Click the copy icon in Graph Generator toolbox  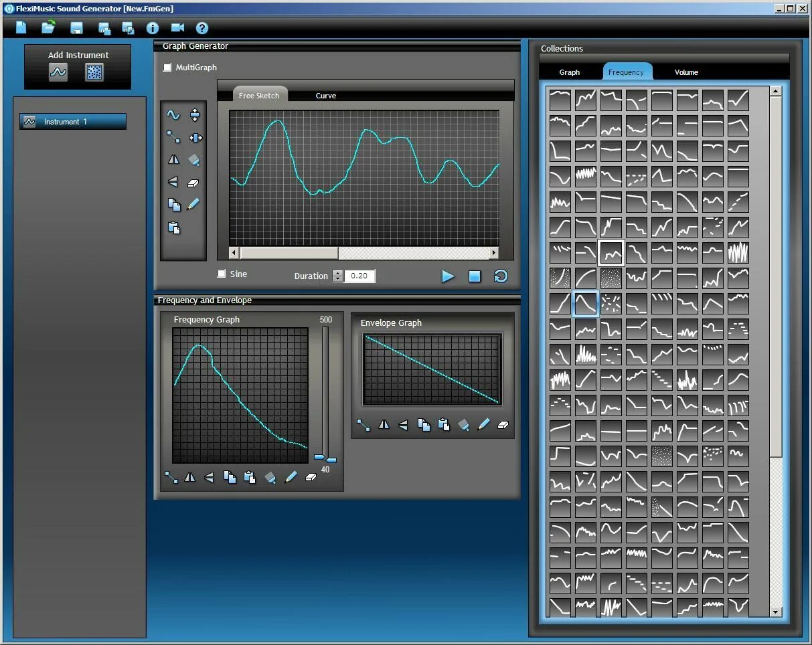[174, 205]
